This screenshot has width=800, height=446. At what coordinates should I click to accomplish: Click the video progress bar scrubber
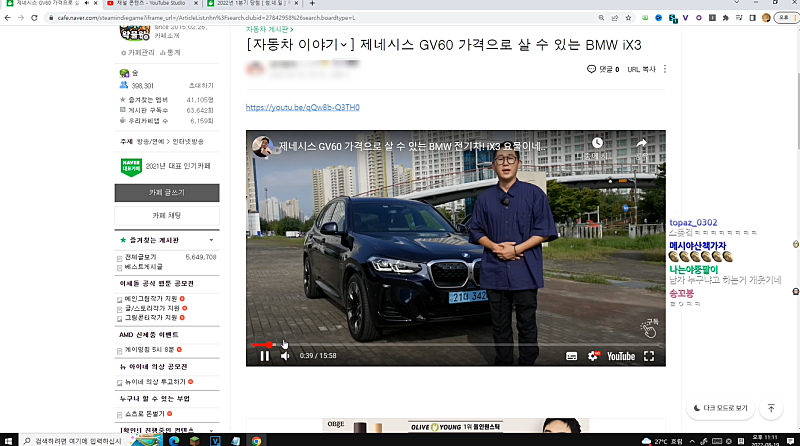[269, 345]
